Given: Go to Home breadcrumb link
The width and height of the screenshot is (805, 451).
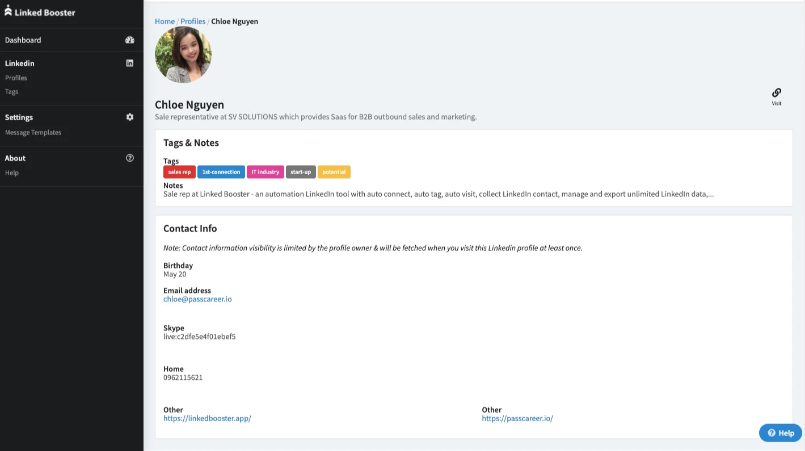Looking at the screenshot, I should 164,21.
